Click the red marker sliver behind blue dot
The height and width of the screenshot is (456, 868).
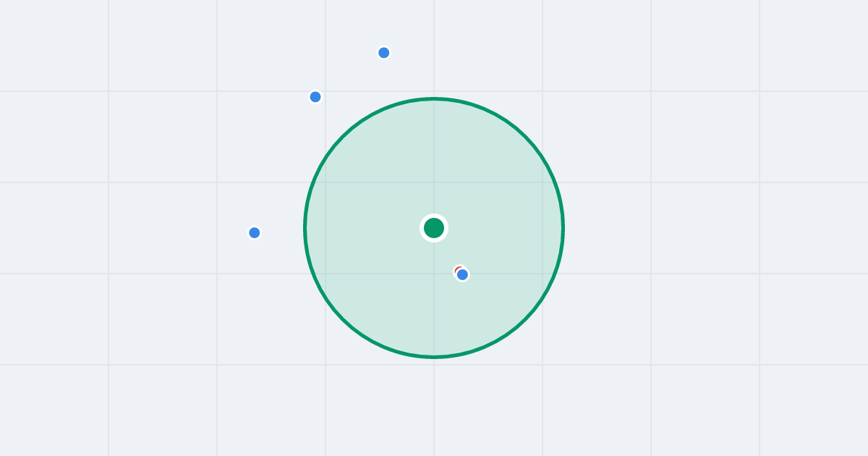coord(457,269)
